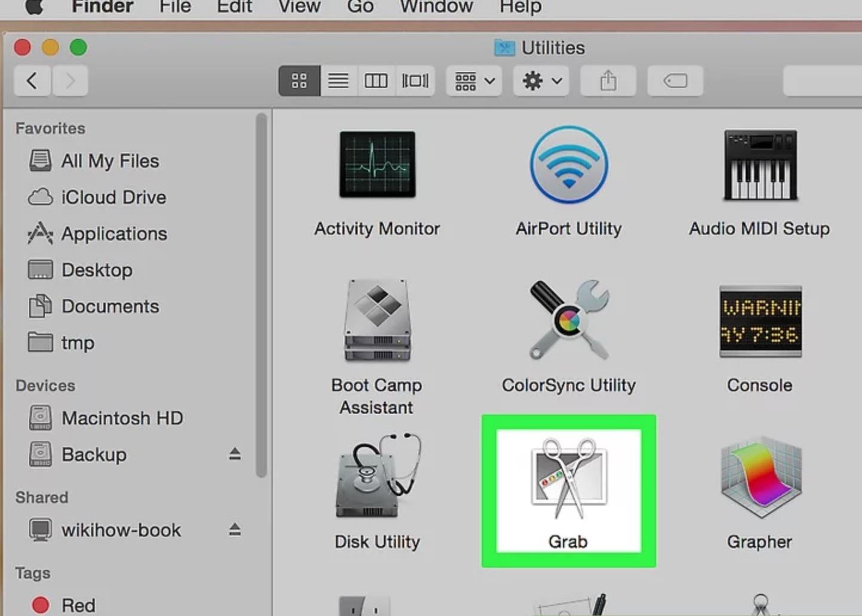The height and width of the screenshot is (616, 862).
Task: Click the sidebar vertical scrollbar
Action: click(261, 295)
